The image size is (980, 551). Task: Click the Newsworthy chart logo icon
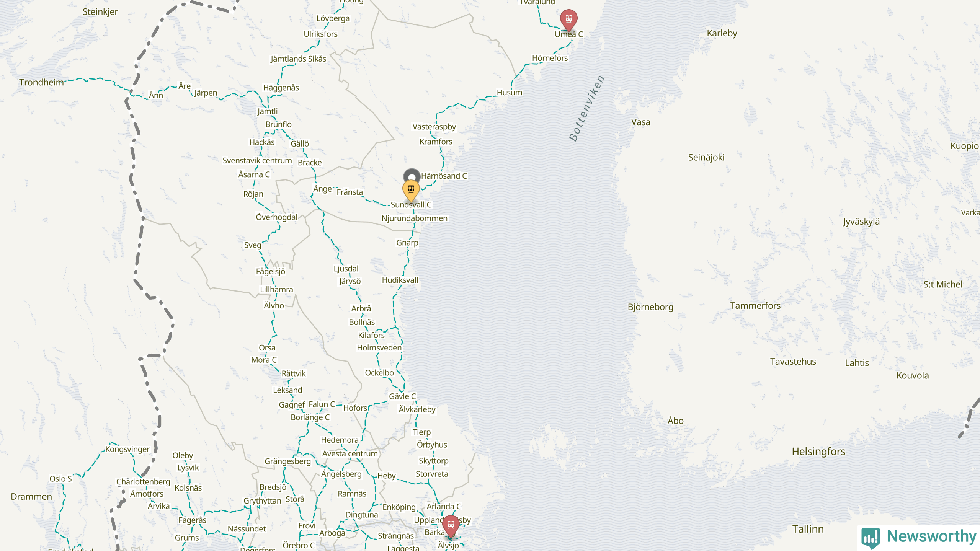point(871,538)
